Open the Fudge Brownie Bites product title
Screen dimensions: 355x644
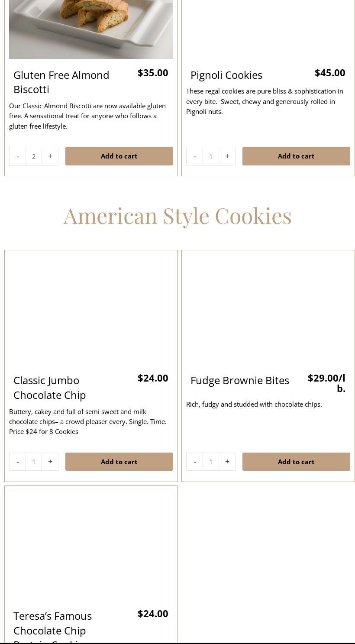tap(240, 380)
